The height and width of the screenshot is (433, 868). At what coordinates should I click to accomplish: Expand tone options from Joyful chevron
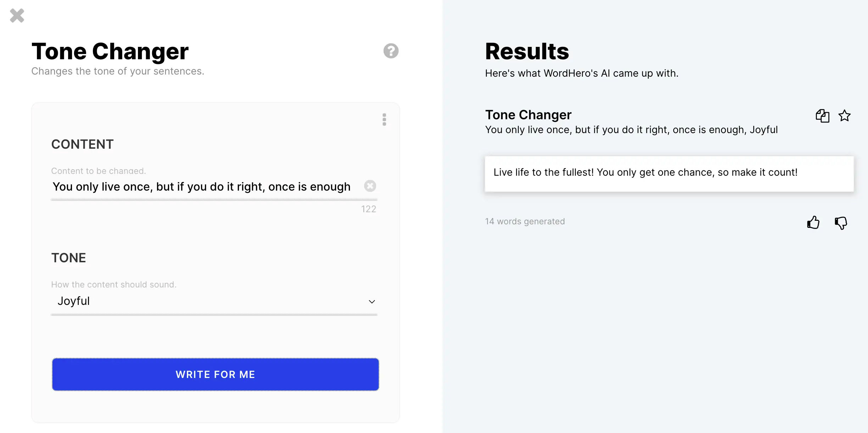click(x=372, y=301)
